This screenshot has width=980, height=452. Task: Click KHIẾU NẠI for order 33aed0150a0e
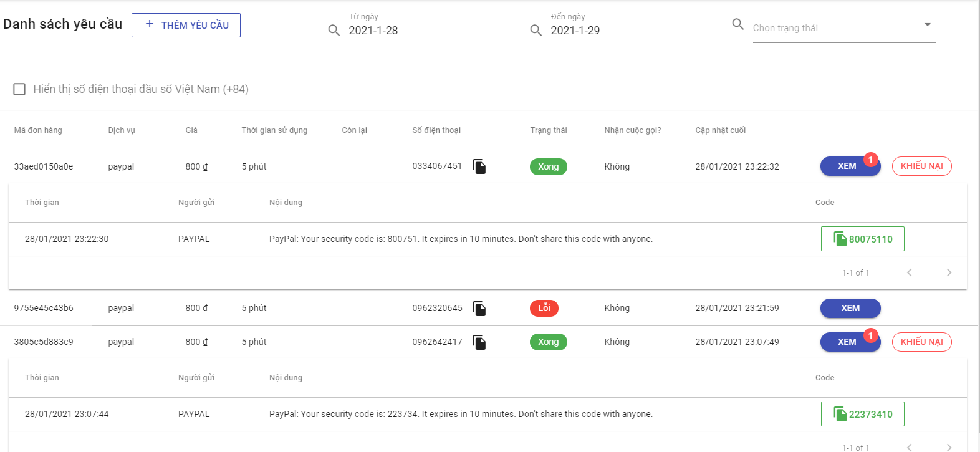921,166
